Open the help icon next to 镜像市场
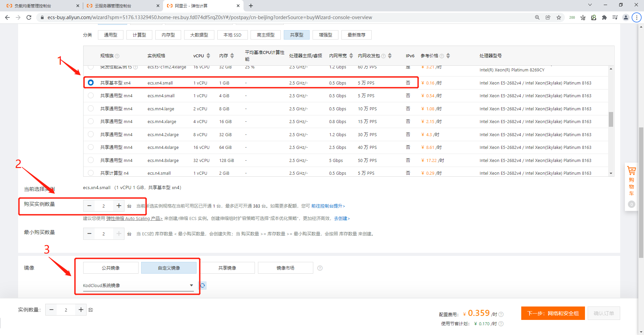The image size is (644, 335). point(320,268)
